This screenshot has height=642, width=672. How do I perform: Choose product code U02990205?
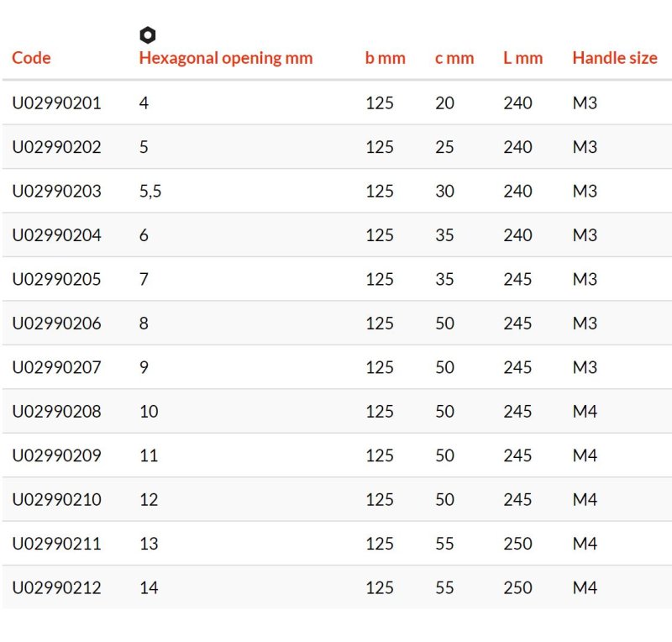click(x=56, y=279)
